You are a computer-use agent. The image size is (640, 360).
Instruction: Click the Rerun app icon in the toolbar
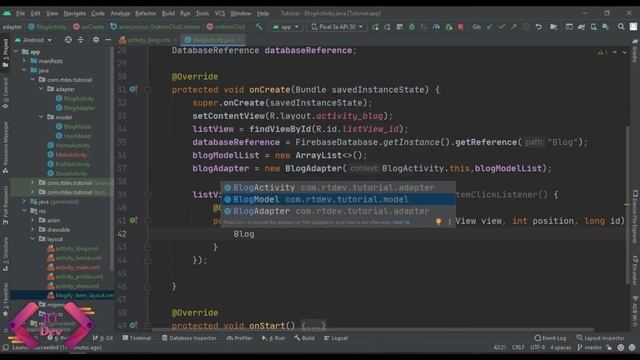(375, 27)
